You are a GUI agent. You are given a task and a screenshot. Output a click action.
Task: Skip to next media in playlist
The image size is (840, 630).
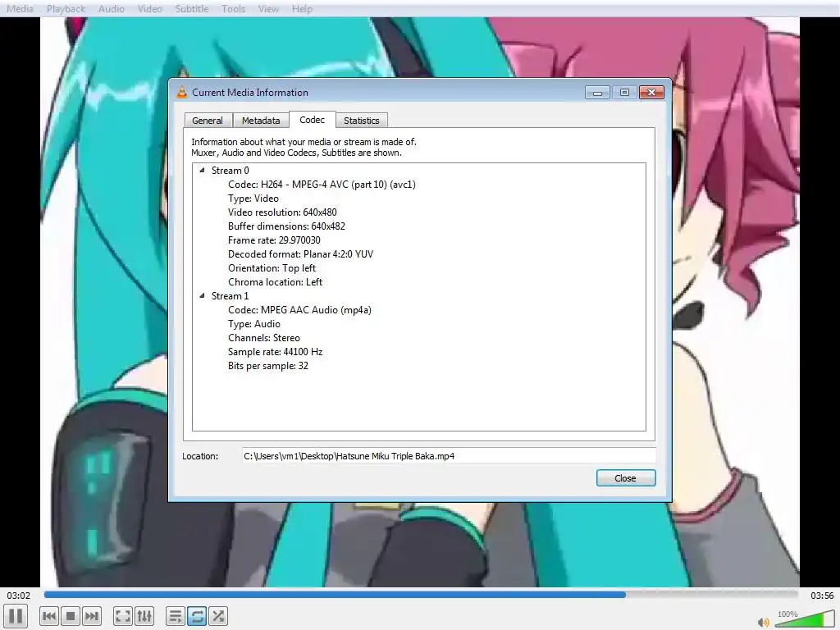92,616
